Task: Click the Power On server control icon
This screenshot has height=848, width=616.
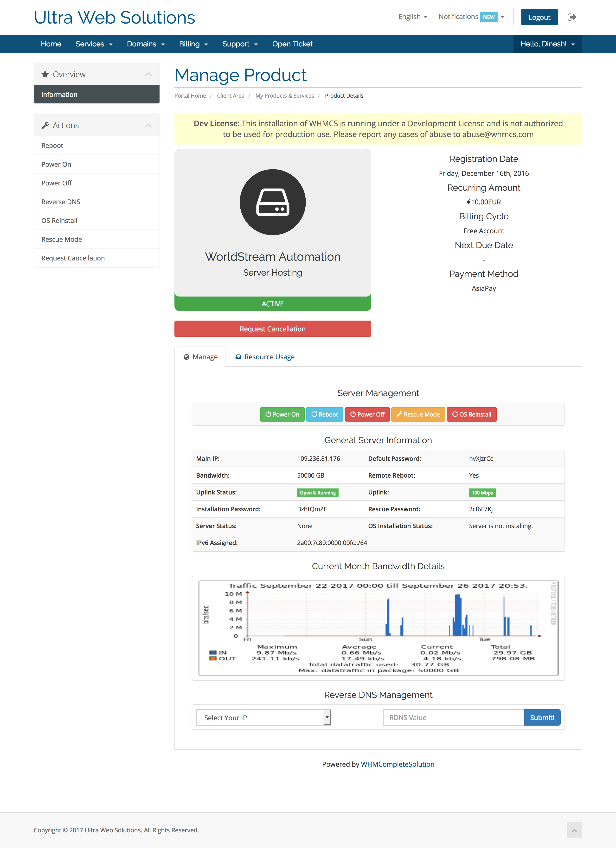Action: tap(269, 414)
